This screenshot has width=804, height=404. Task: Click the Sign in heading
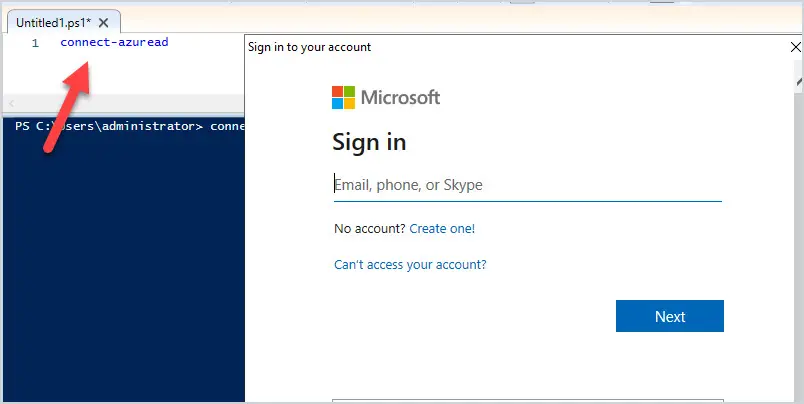pos(369,142)
